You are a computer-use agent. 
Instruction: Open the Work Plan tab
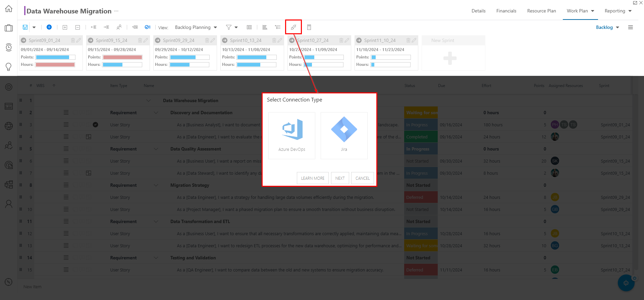coord(581,11)
